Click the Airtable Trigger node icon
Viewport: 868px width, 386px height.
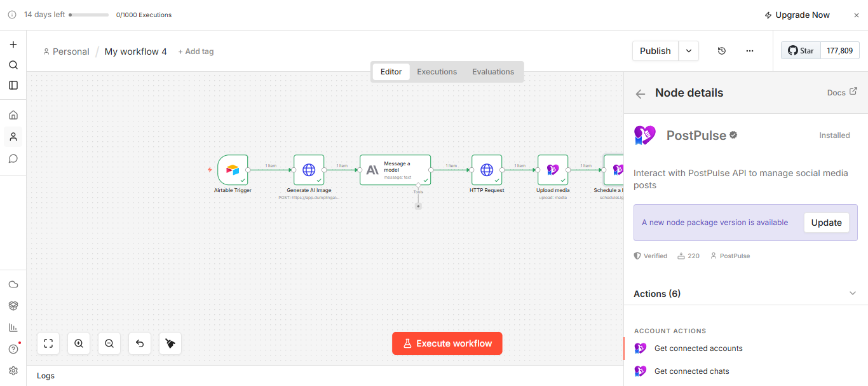[x=233, y=170]
